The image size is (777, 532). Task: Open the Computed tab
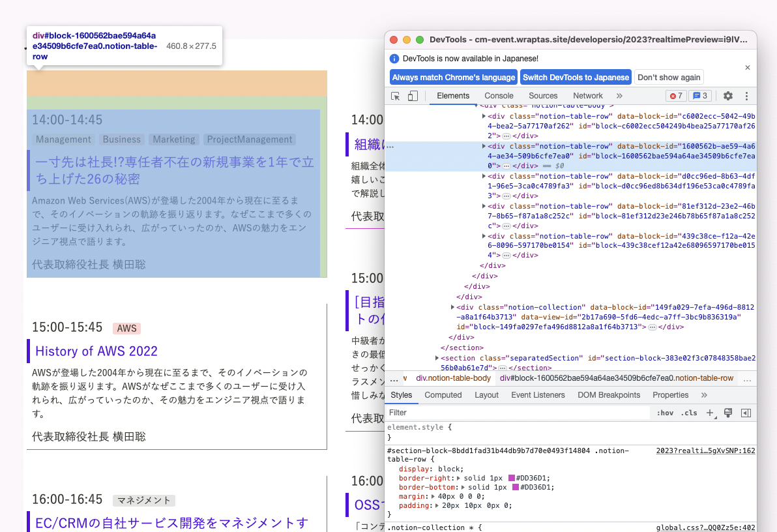click(443, 395)
